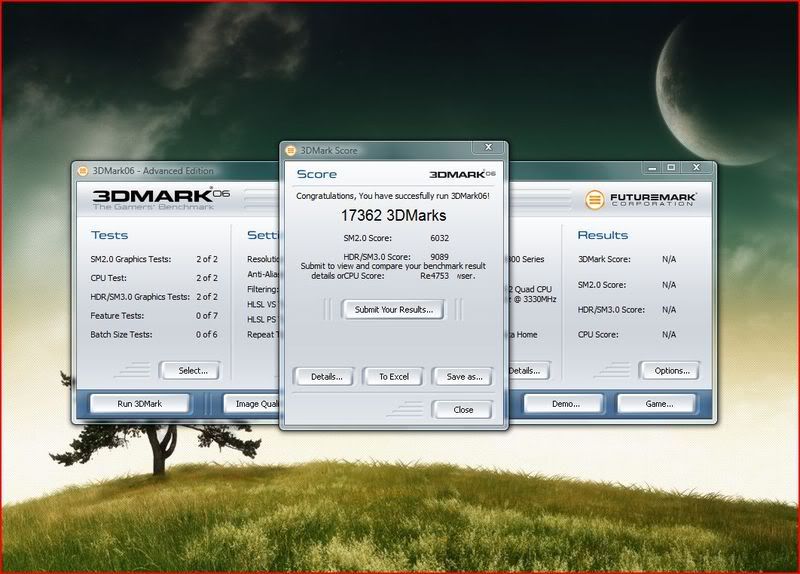Click the 3DMark Score dialog title icon
Viewport: 800px width, 574px height.
click(x=291, y=151)
